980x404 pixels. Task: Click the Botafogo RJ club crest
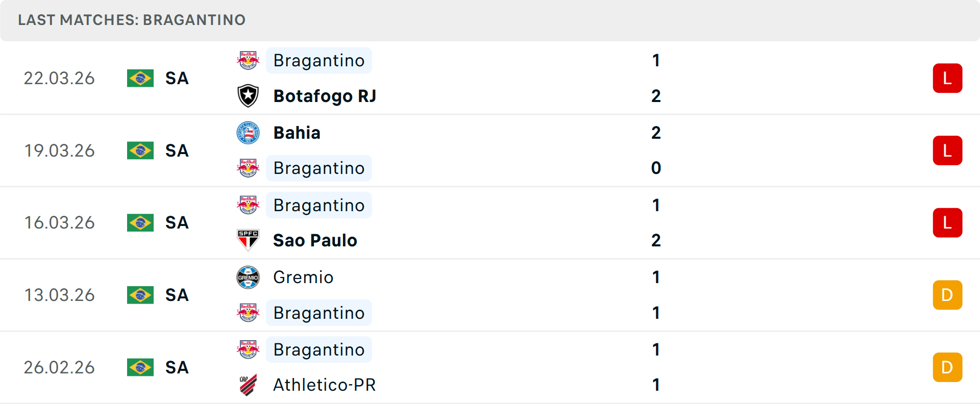pos(248,96)
